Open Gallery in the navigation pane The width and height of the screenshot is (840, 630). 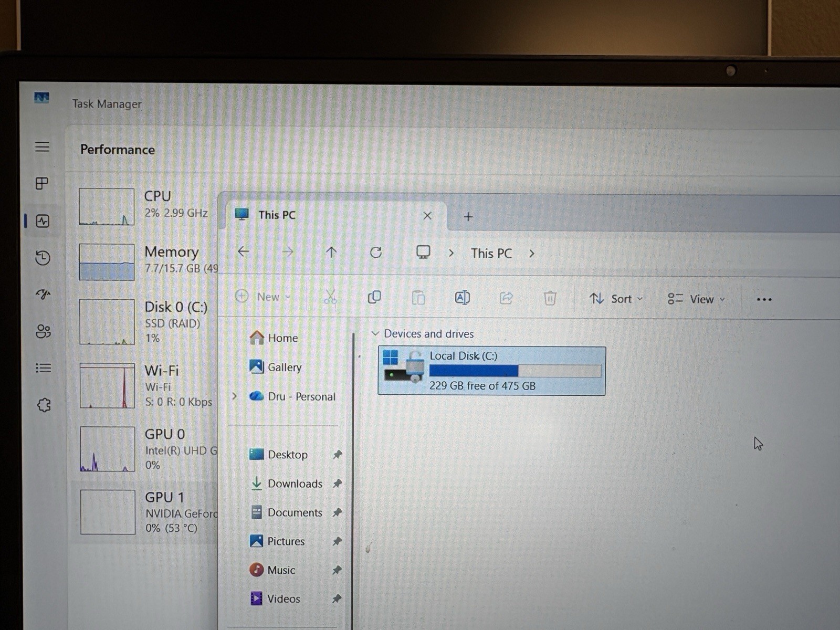point(276,367)
